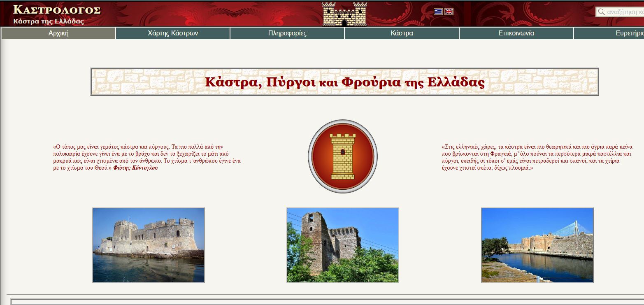The height and width of the screenshot is (305, 644).
Task: Click the magnifying glass search icon
Action: click(601, 12)
